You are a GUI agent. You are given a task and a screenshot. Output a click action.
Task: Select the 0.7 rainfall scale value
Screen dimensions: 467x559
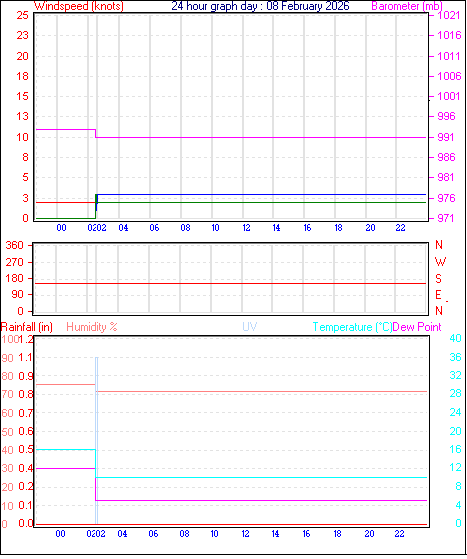coord(26,413)
